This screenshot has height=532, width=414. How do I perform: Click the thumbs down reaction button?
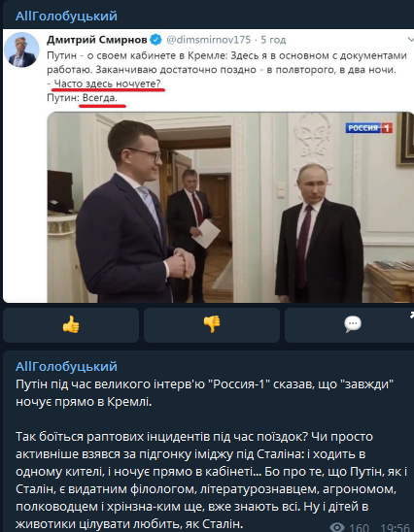[x=212, y=325]
